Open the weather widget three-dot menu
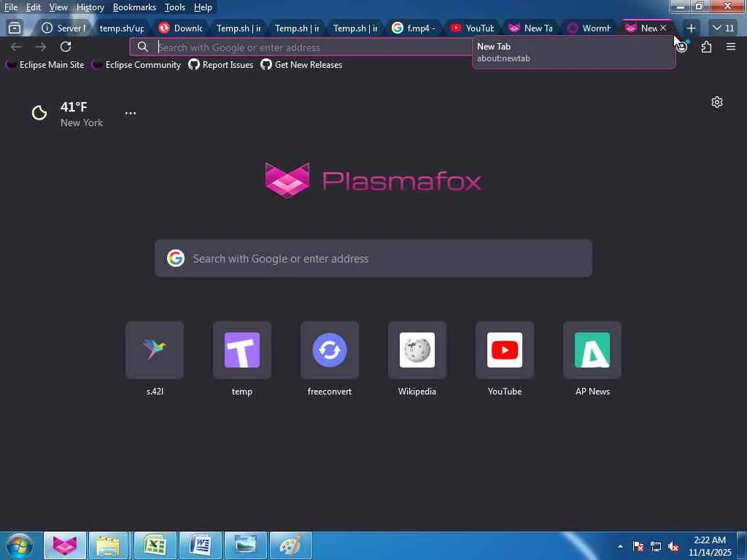The width and height of the screenshot is (747, 560). (130, 113)
